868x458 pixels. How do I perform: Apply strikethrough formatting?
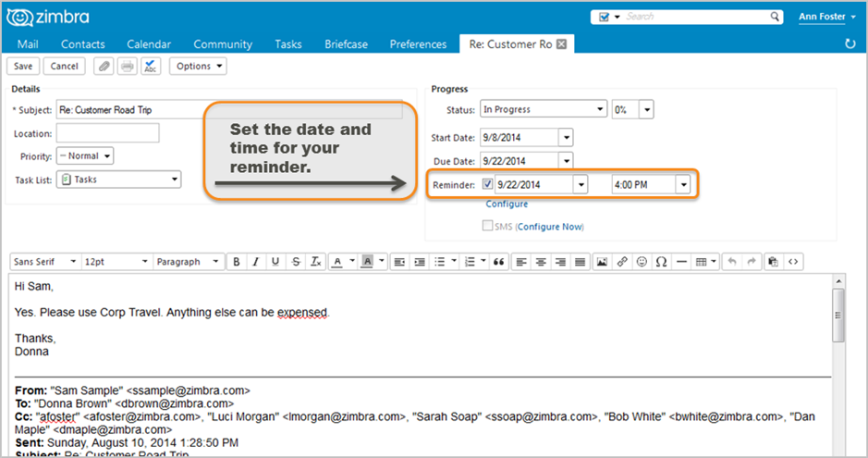tap(296, 262)
